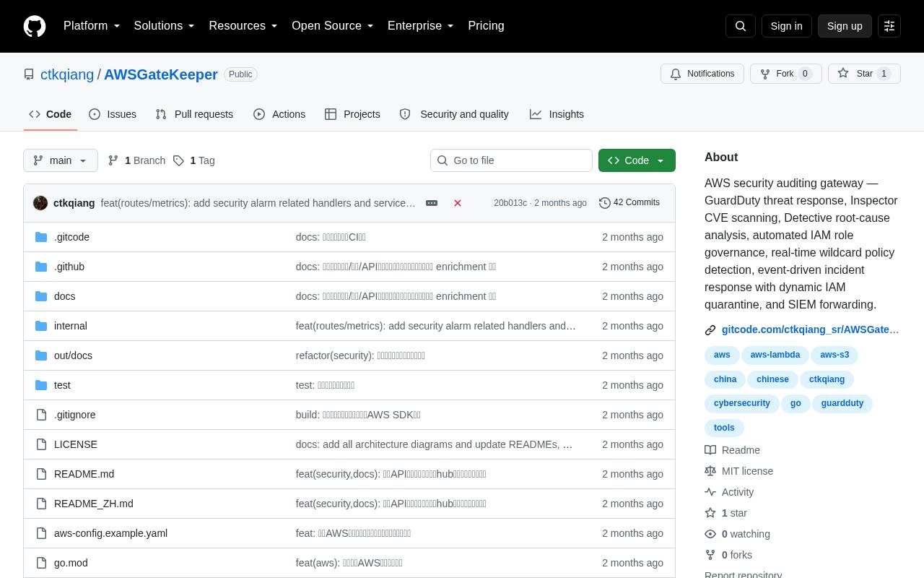View the 1 Branch link
The width and height of the screenshot is (924, 578).
click(136, 160)
